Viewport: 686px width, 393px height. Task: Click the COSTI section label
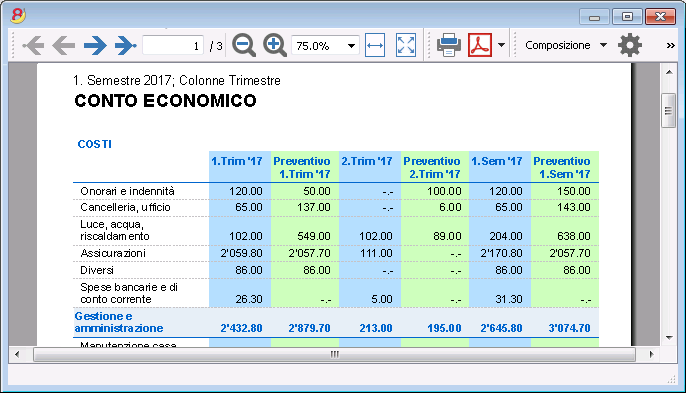(x=94, y=144)
